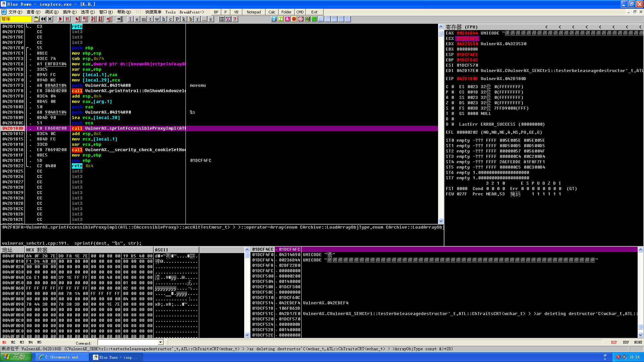
Task: Click the pink 'A' plugin icon
Action: [287, 19]
